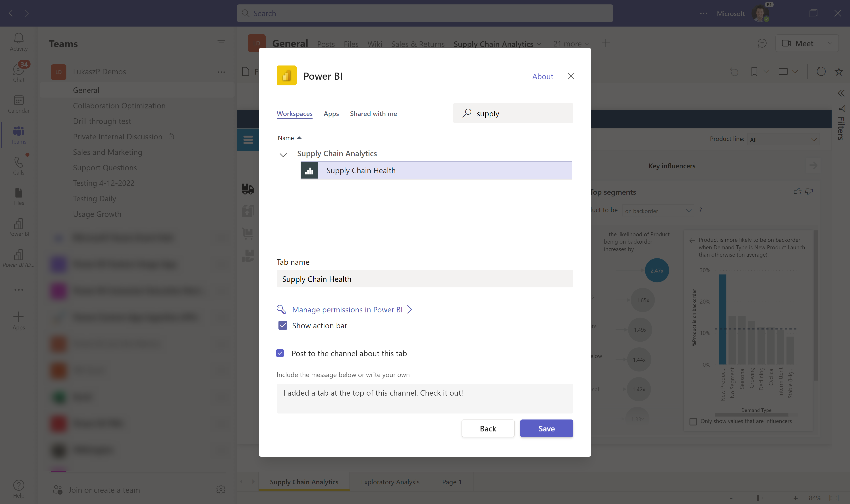The image size is (850, 504).
Task: Open Chat from the left rail
Action: pyautogui.click(x=18, y=72)
